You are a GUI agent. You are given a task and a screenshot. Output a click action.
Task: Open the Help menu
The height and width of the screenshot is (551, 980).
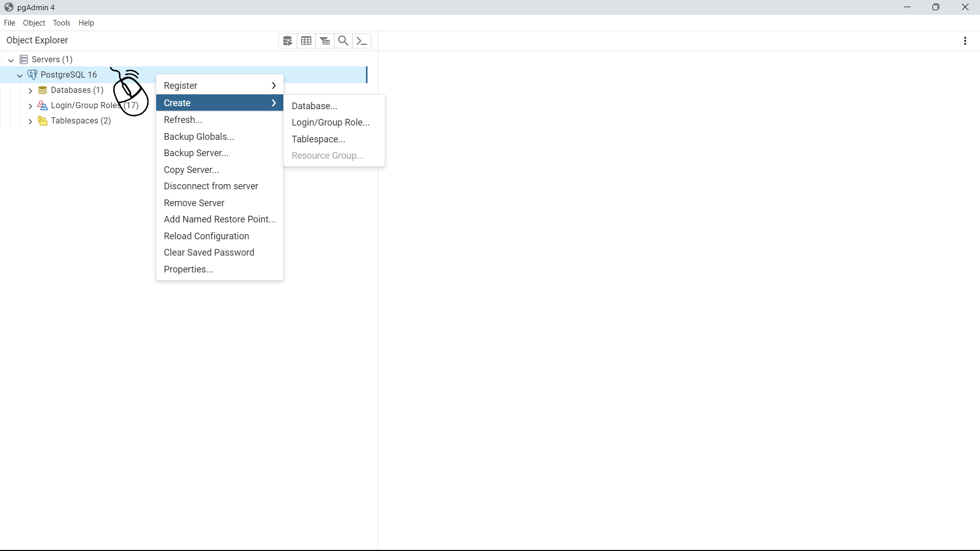tap(86, 23)
